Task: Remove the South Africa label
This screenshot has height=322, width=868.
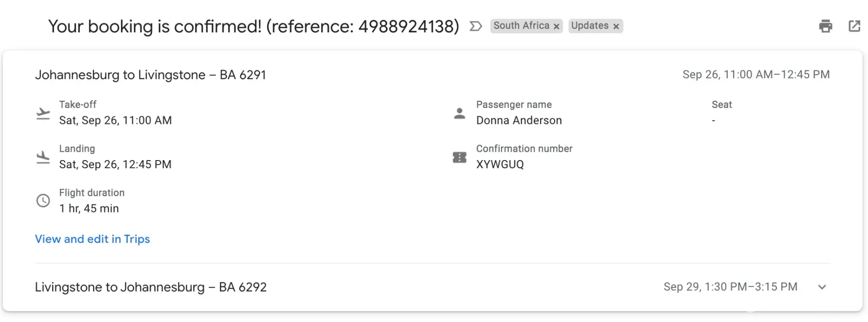Action: click(556, 27)
